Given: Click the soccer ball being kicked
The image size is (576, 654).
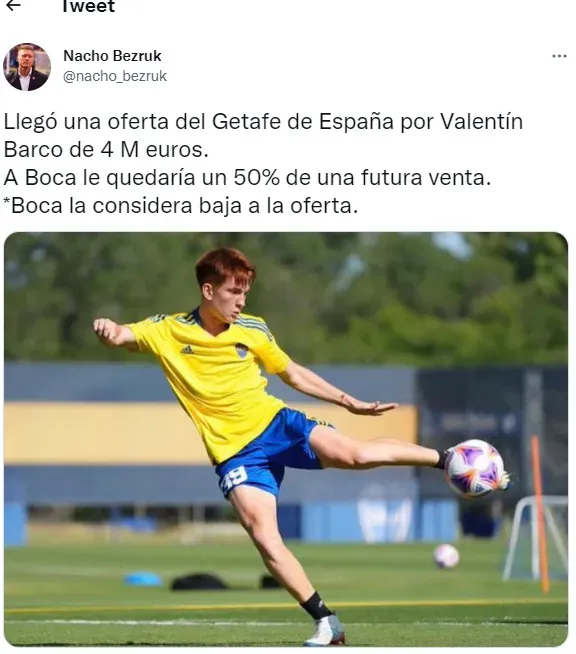Looking at the screenshot, I should [x=474, y=468].
